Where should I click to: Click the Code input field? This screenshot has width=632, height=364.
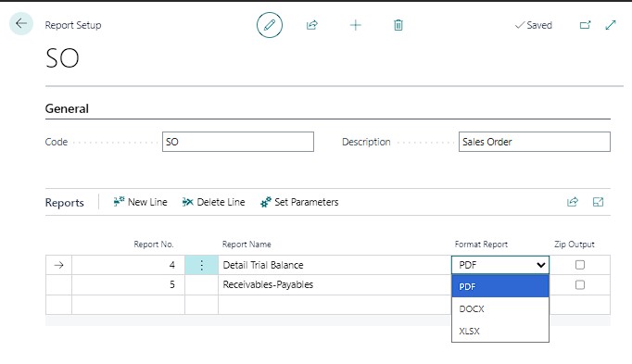pyautogui.click(x=238, y=142)
